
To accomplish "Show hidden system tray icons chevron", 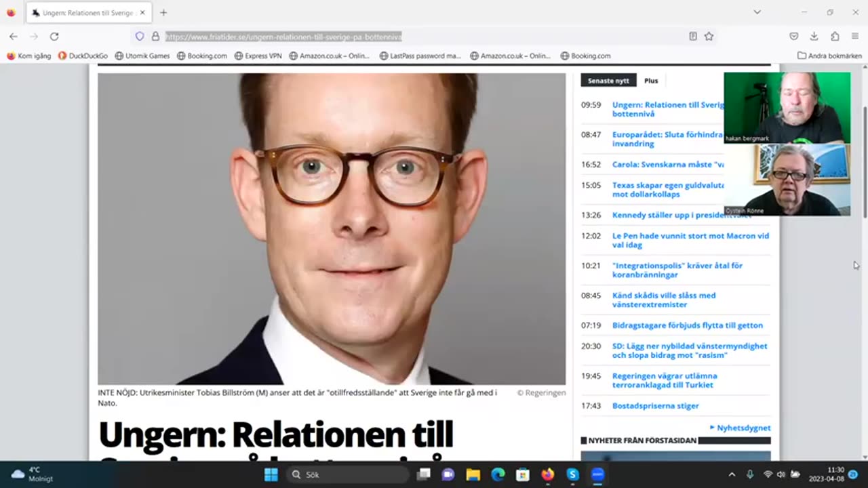I will [732, 474].
